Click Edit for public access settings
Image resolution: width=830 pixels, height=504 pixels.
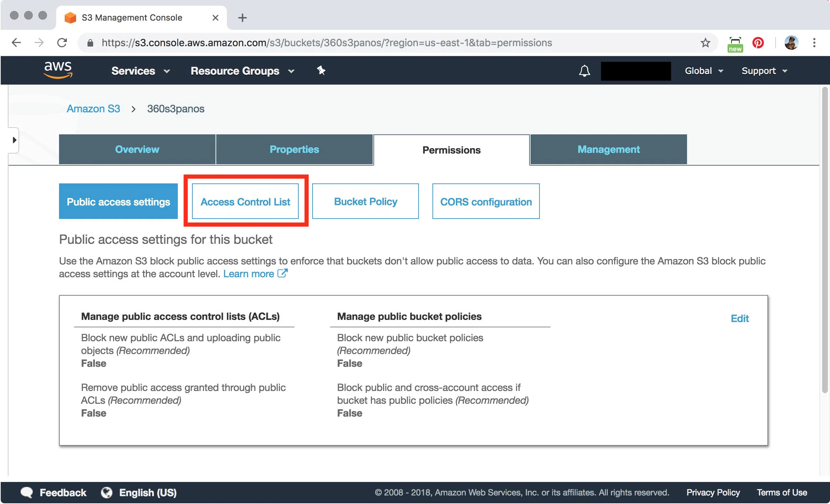740,318
